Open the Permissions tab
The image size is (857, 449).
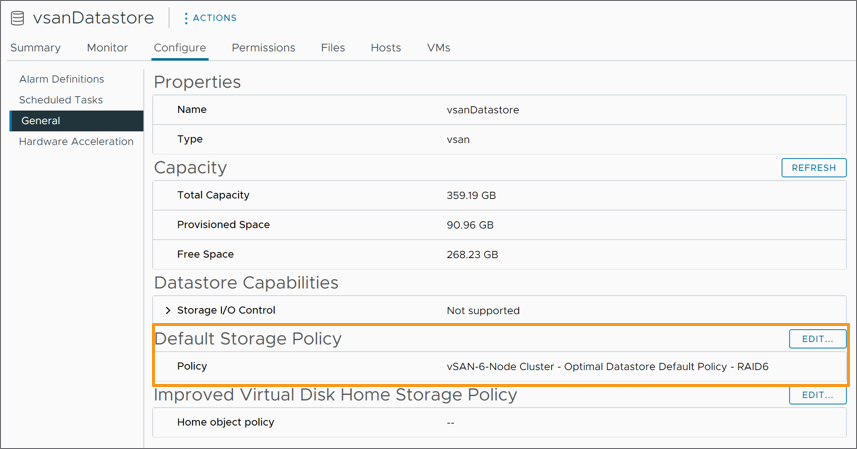pyautogui.click(x=263, y=48)
